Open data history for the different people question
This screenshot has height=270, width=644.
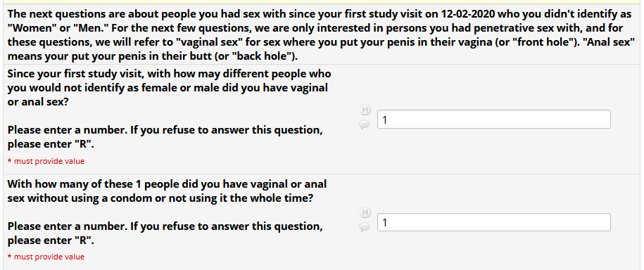[365, 110]
